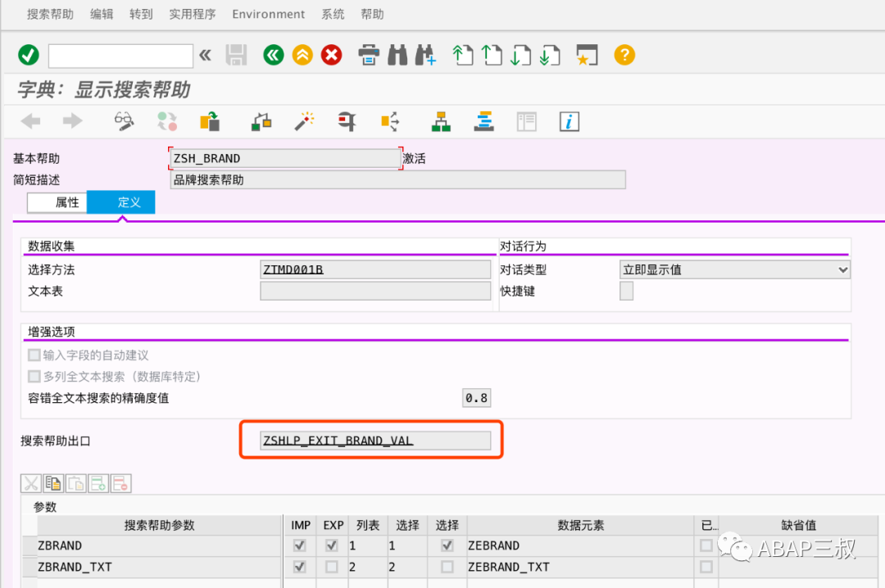The width and height of the screenshot is (885, 588).
Task: Toggle EXP checkbox for ZBRAND_TXT row
Action: click(x=331, y=567)
